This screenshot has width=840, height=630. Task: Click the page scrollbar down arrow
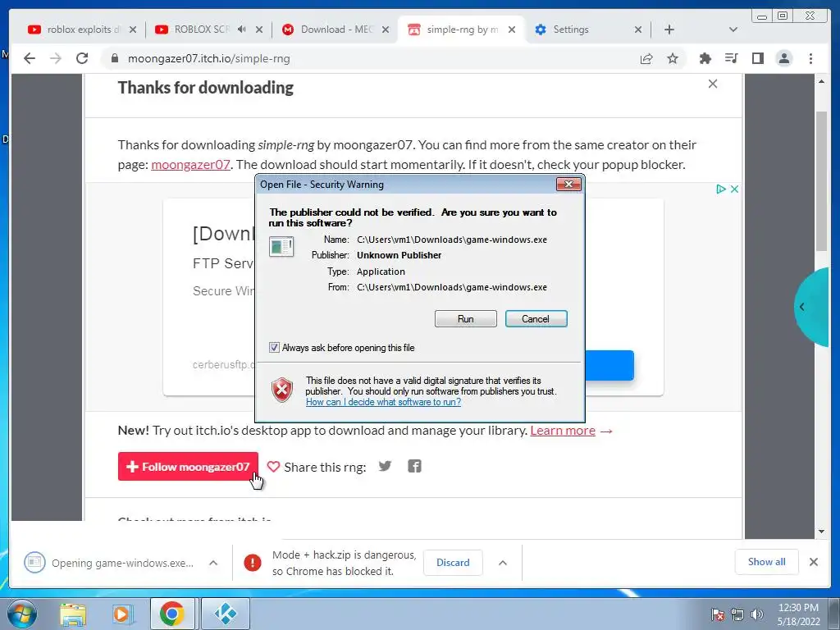click(x=822, y=532)
